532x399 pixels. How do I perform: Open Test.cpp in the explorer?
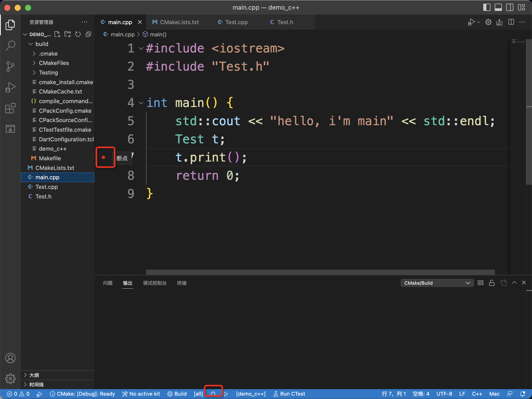[x=57, y=187]
